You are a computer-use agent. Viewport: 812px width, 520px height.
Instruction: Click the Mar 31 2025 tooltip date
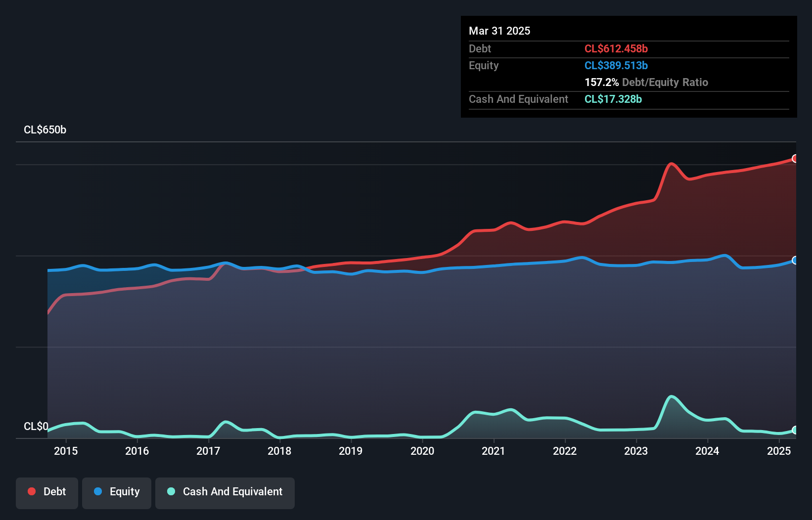coord(499,31)
